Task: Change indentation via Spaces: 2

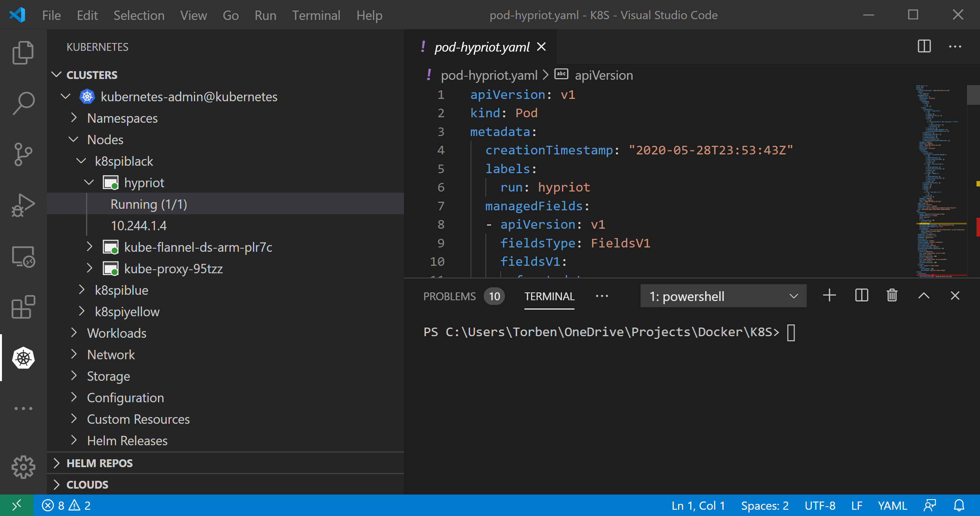Action: (765, 505)
